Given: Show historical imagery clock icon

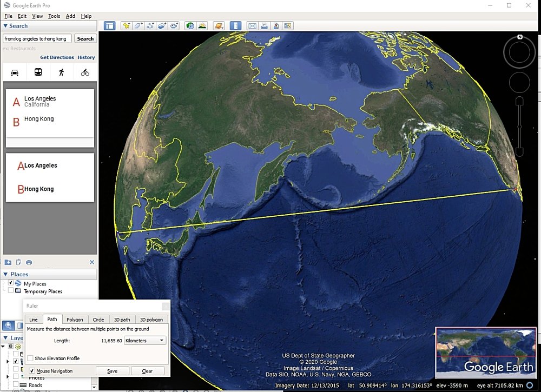Looking at the screenshot, I should point(190,26).
